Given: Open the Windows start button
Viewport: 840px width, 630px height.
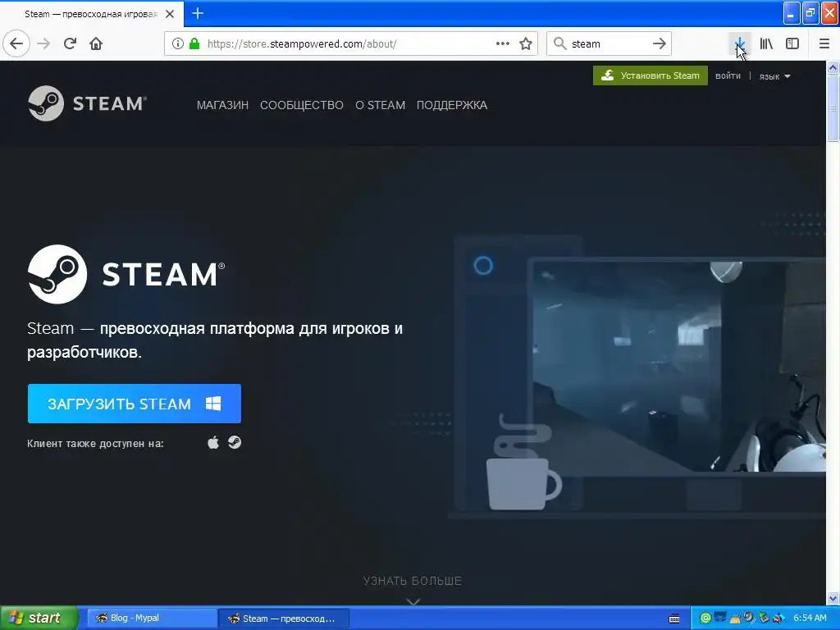Looking at the screenshot, I should click(38, 618).
